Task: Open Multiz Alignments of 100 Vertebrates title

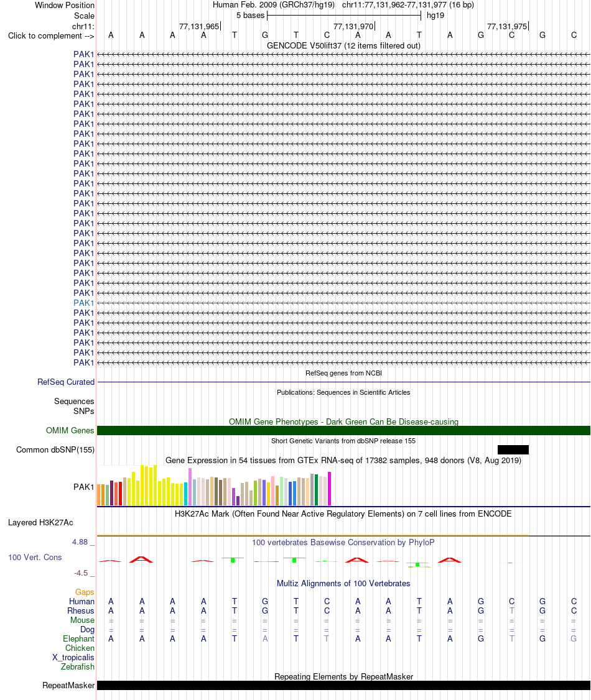Action: (x=343, y=584)
